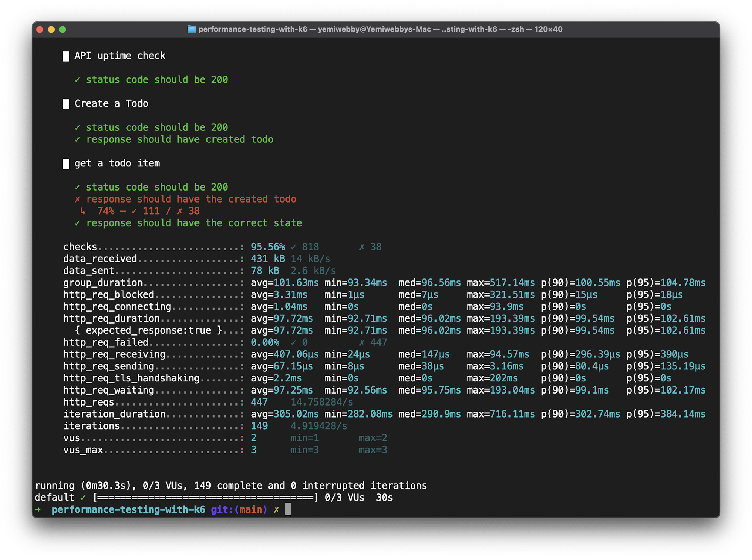
Task: Toggle the checkmark next to default in progress line
Action: [x=83, y=497]
